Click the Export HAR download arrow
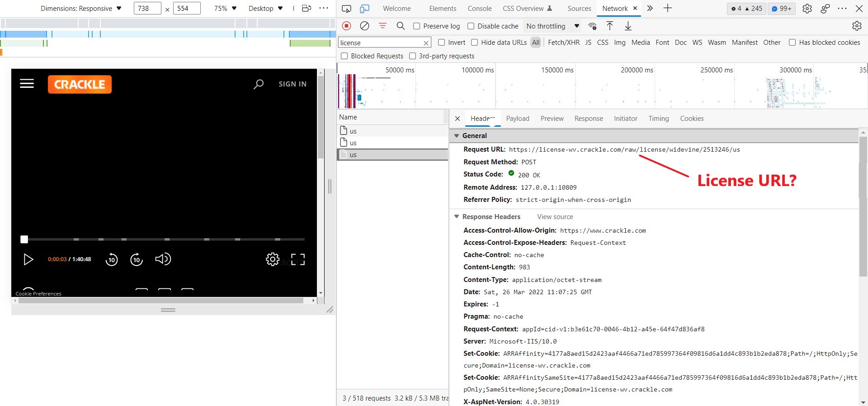 click(x=628, y=26)
